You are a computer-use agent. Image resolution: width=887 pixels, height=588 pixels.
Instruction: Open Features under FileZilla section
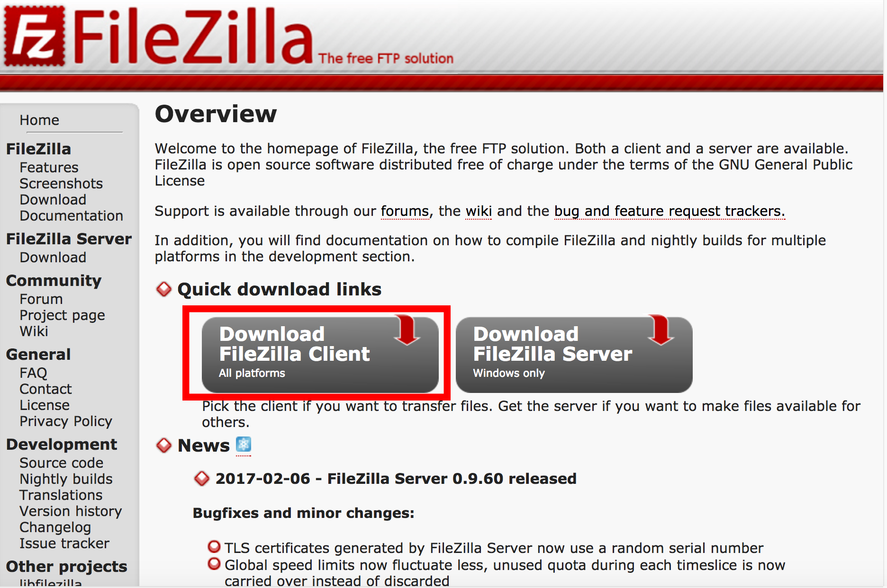point(49,168)
